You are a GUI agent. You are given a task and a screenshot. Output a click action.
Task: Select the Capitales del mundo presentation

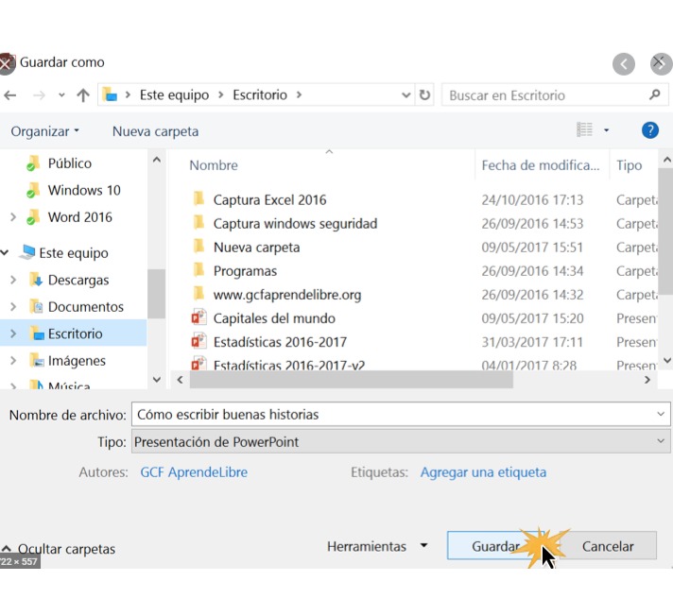273,318
